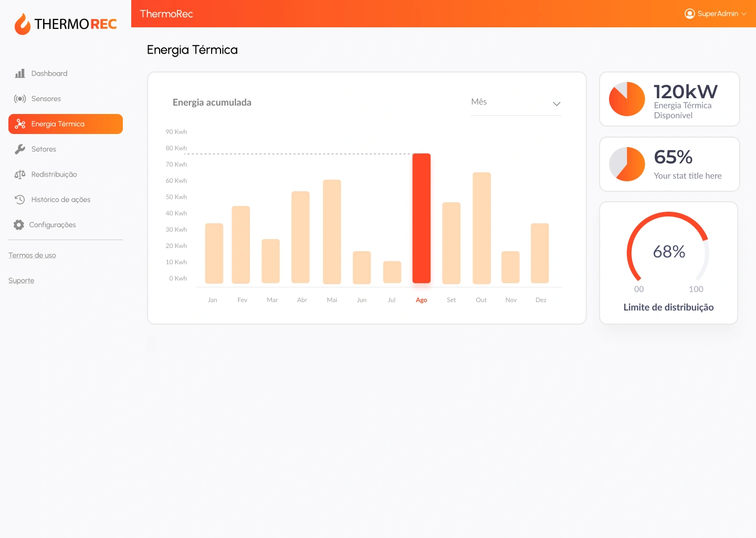Select the Energia Térmica menu item

(x=66, y=124)
